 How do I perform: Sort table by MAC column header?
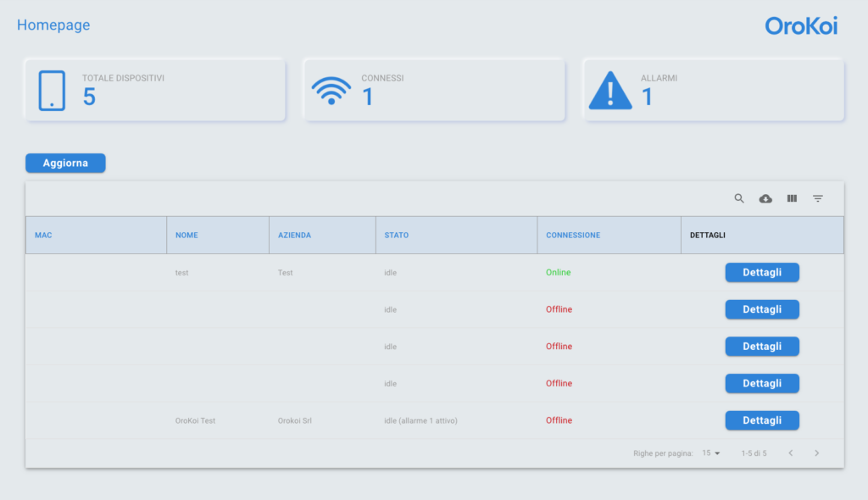43,235
